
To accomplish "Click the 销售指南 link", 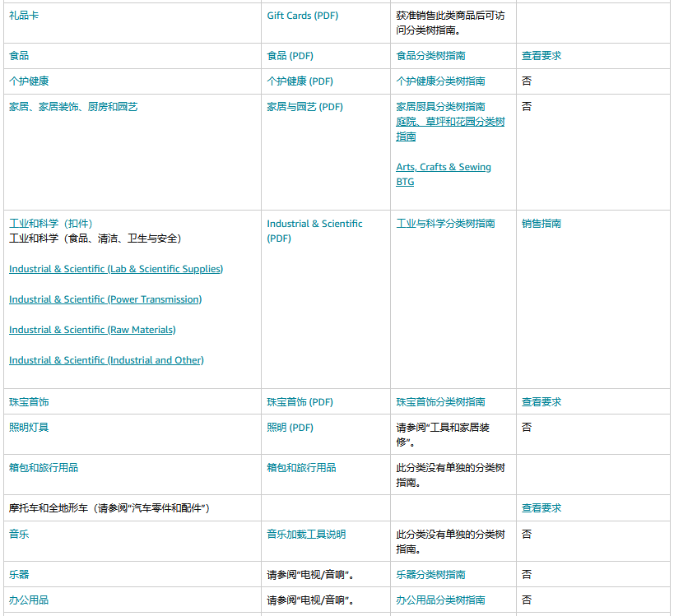I will click(542, 224).
